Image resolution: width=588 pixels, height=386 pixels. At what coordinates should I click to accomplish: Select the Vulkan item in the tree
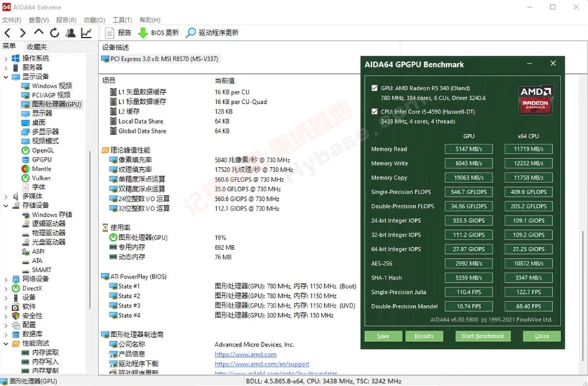coord(41,178)
